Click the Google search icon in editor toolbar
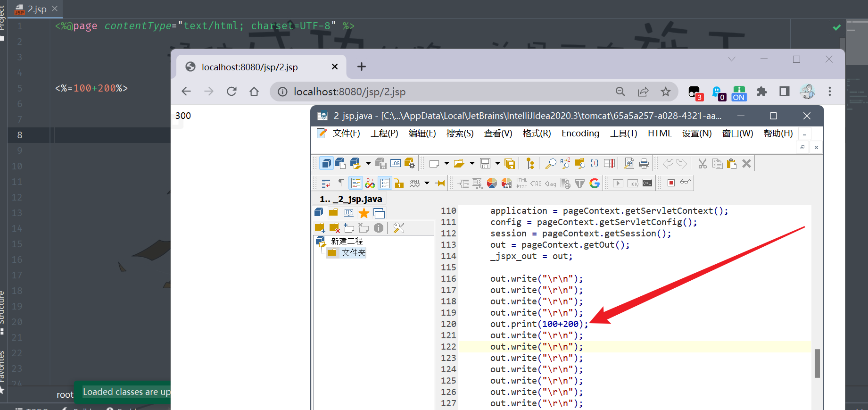This screenshot has width=868, height=410. [595, 183]
